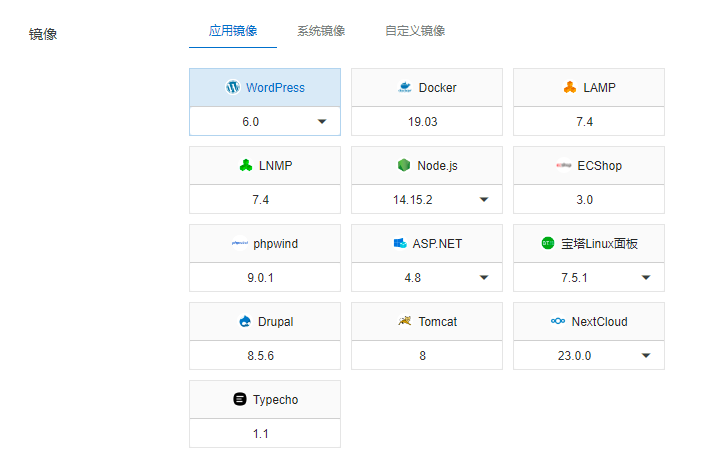
Task: Select the LNMP image label
Action: coord(275,166)
